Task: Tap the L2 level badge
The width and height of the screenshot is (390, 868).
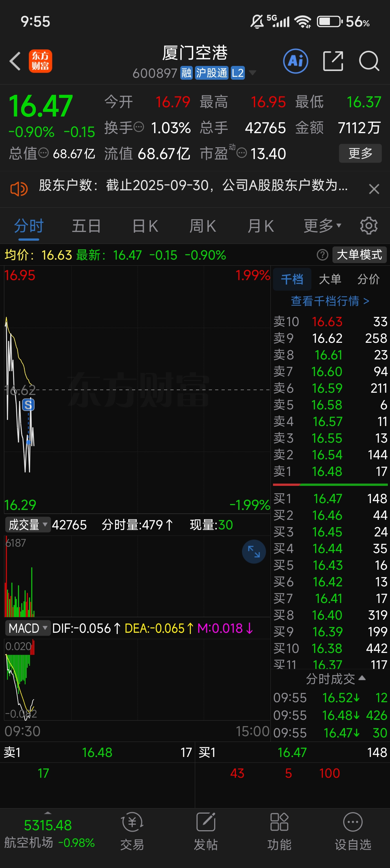Action: coord(238,73)
